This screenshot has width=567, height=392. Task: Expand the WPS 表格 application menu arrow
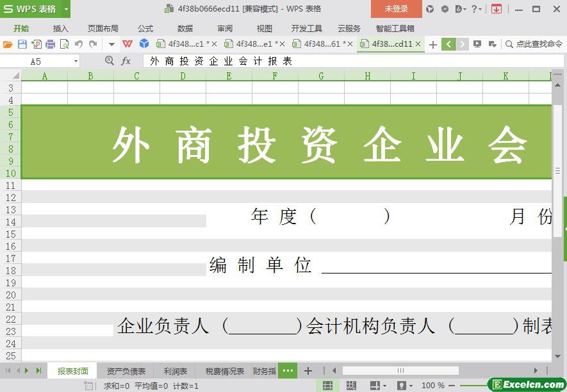click(x=66, y=9)
